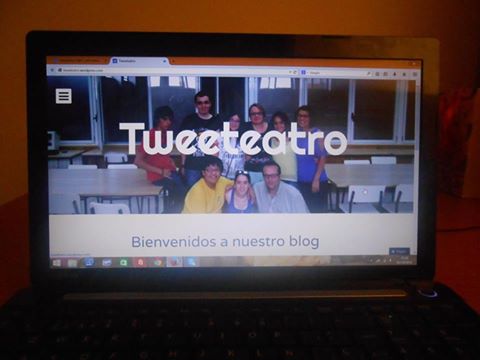Click the Tweeteatro site title
Screen dimensions: 480x360
(x=233, y=138)
